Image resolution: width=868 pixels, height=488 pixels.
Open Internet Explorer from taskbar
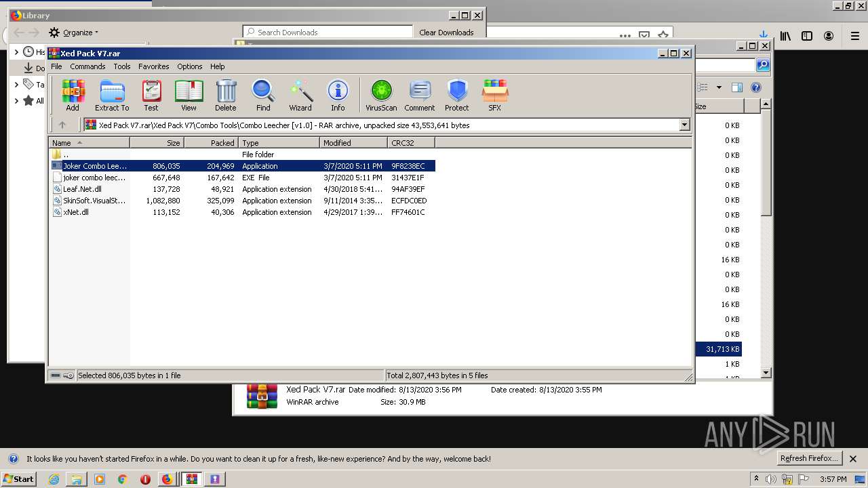[x=54, y=479]
